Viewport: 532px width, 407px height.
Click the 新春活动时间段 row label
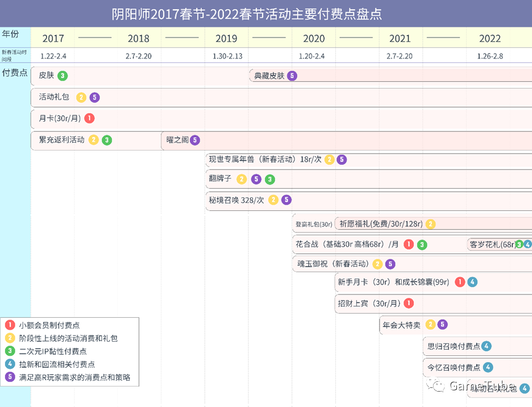pos(14,55)
